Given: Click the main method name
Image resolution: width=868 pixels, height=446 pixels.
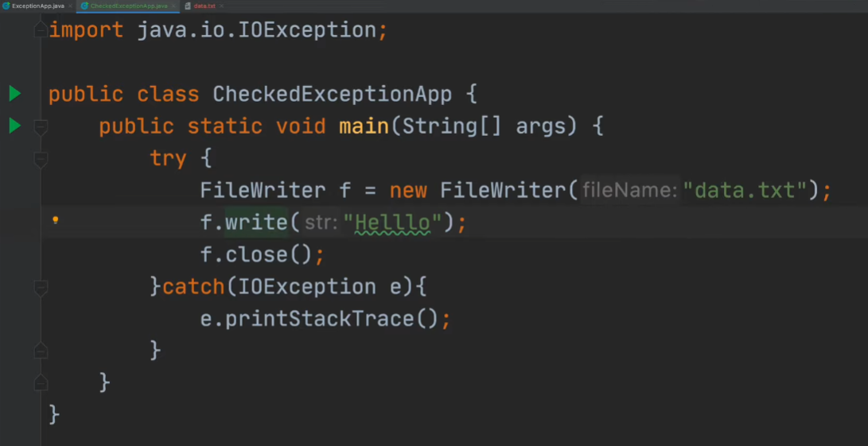Looking at the screenshot, I should pyautogui.click(x=364, y=126).
